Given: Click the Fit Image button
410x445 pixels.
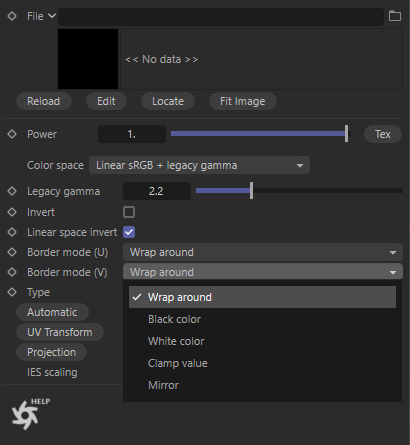Looking at the screenshot, I should pyautogui.click(x=243, y=101).
